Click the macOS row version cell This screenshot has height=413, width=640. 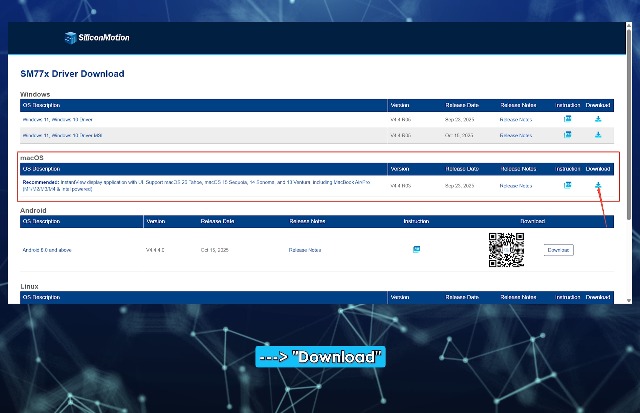(x=400, y=186)
